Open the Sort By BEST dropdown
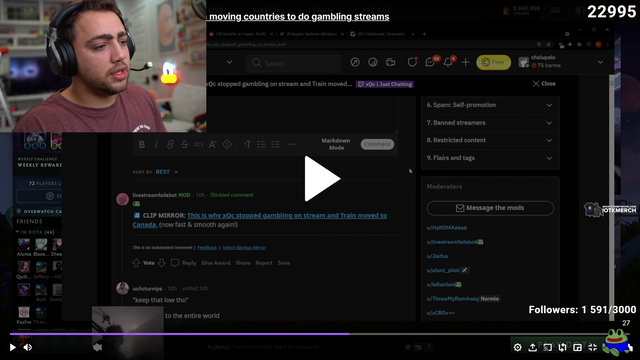 167,172
